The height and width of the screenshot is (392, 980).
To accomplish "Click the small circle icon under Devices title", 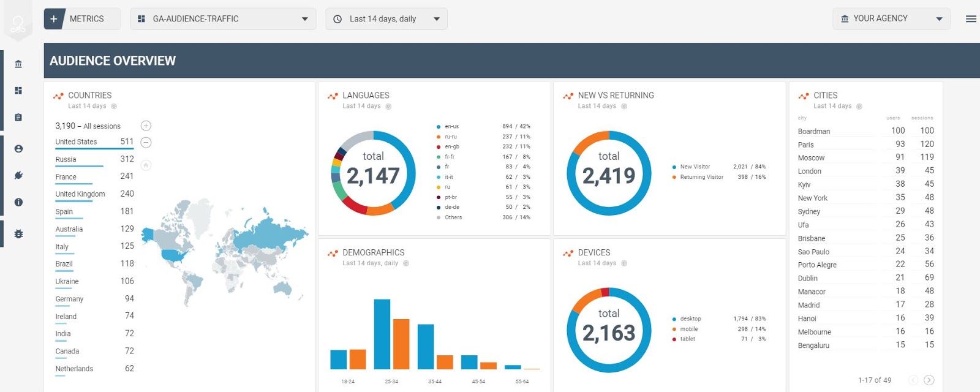I will 624,263.
